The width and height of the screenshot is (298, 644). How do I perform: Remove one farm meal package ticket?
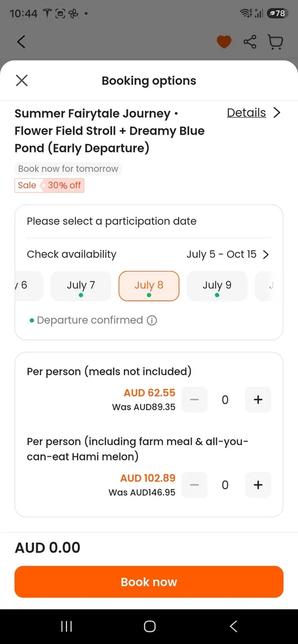click(194, 485)
